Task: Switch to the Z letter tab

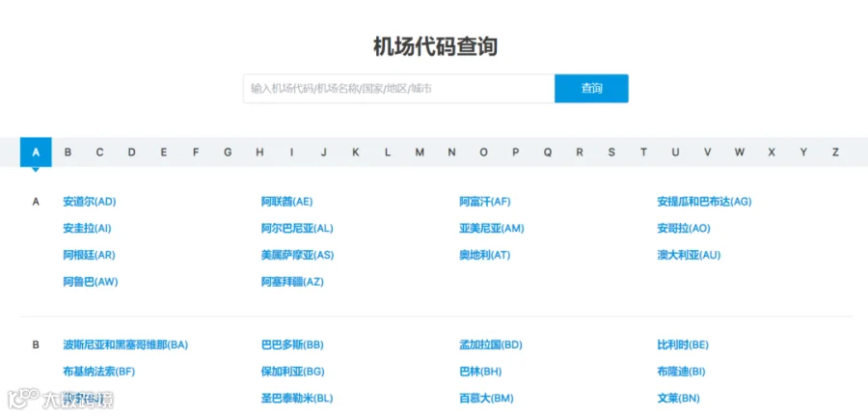Action: [x=835, y=153]
